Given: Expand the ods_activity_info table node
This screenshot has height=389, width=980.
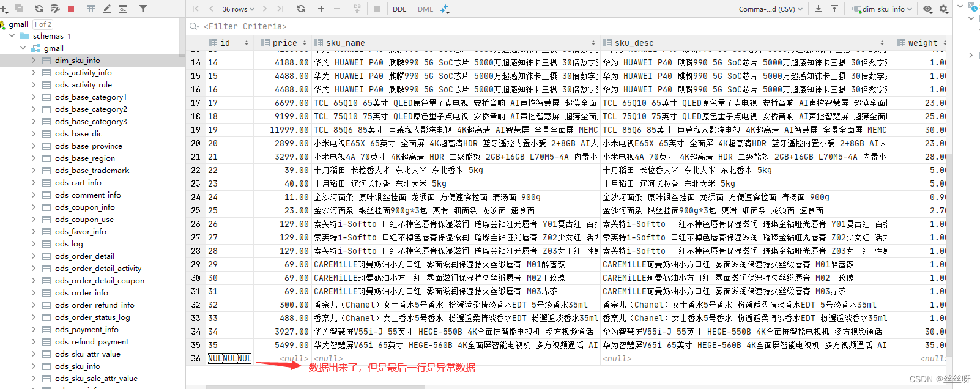Looking at the screenshot, I should coord(34,73).
